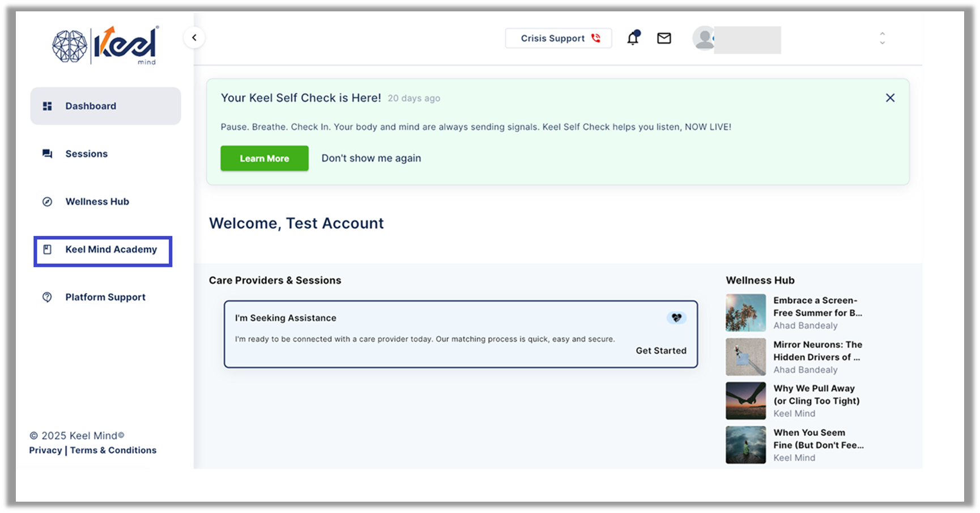This screenshot has width=980, height=513.
Task: Open the Screen-Free Summer article thumbnail
Action: (745, 312)
